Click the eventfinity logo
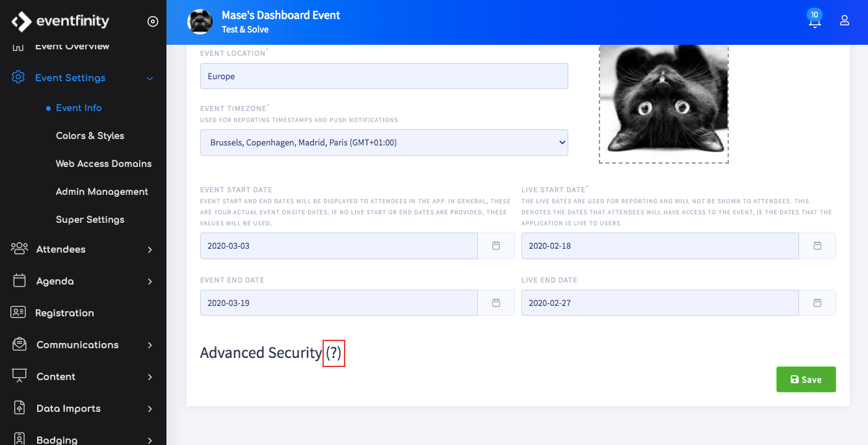The height and width of the screenshot is (445, 868). pyautogui.click(x=60, y=21)
